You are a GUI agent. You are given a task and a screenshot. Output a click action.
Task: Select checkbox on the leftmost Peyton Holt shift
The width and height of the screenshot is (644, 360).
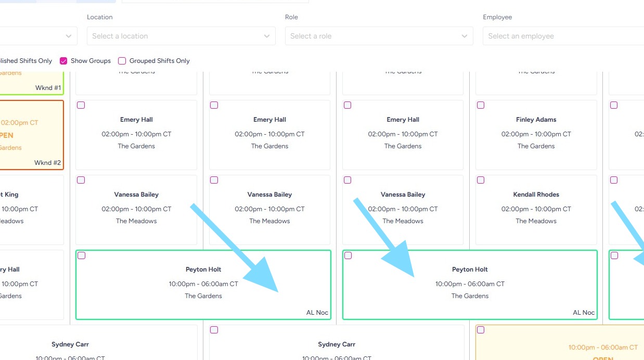(x=82, y=255)
